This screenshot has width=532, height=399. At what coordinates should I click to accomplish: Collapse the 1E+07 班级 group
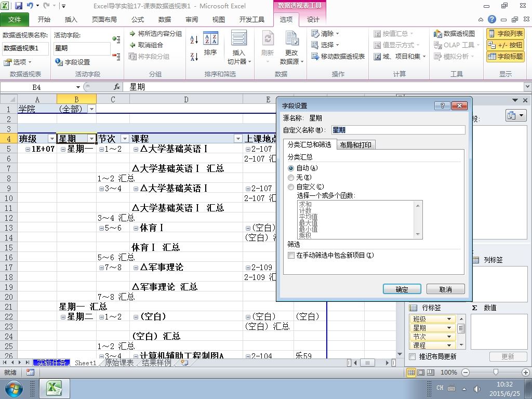click(28, 149)
